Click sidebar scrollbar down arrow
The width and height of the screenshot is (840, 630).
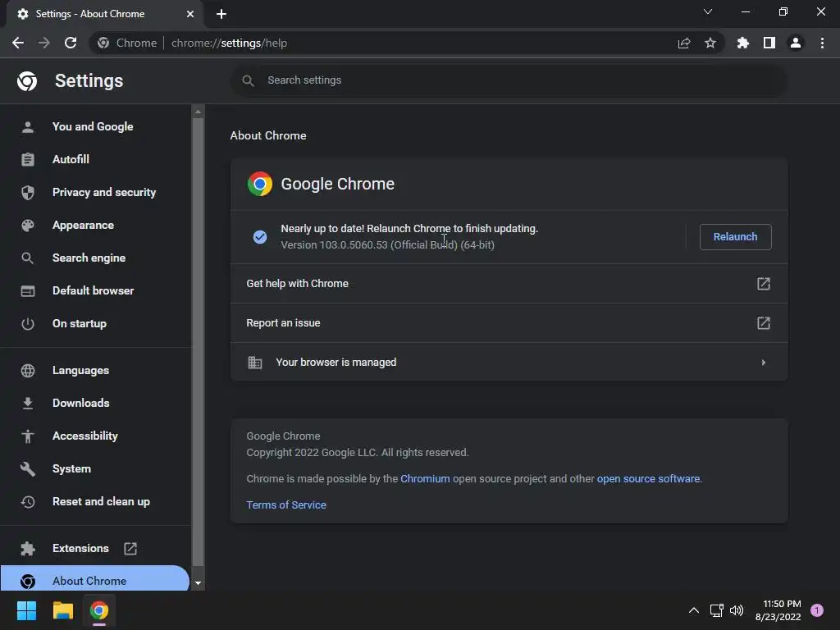[199, 583]
